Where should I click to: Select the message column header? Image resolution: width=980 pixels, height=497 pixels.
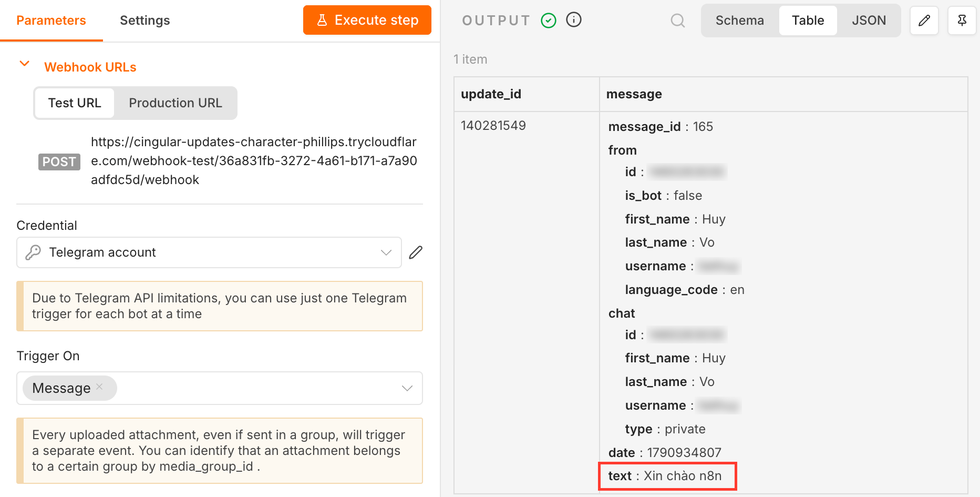tap(784, 94)
